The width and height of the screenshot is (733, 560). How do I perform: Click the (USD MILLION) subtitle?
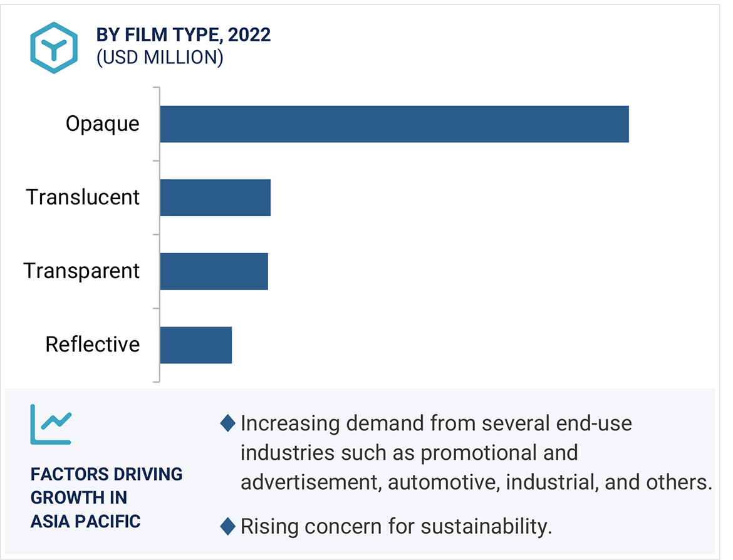[x=160, y=58]
